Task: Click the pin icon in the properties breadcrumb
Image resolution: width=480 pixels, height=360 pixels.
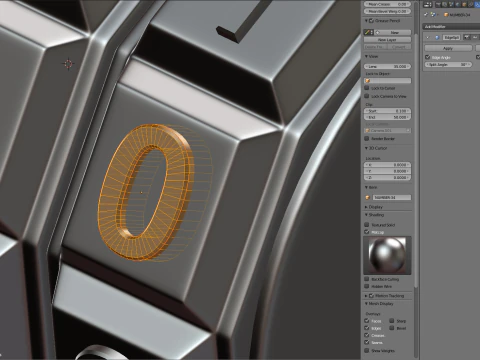Action: click(x=426, y=14)
